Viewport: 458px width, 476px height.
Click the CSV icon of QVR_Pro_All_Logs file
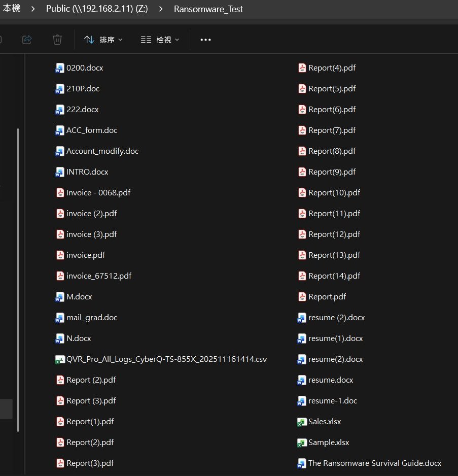pyautogui.click(x=60, y=359)
